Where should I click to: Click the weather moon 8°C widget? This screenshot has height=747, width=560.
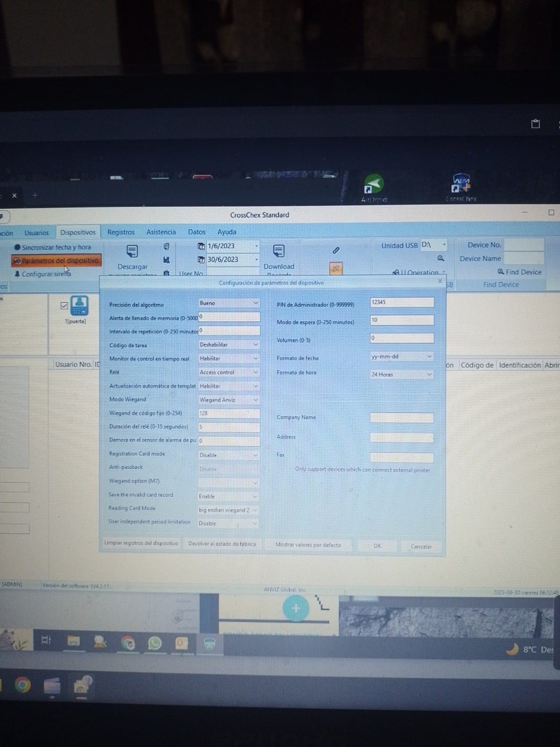click(530, 649)
